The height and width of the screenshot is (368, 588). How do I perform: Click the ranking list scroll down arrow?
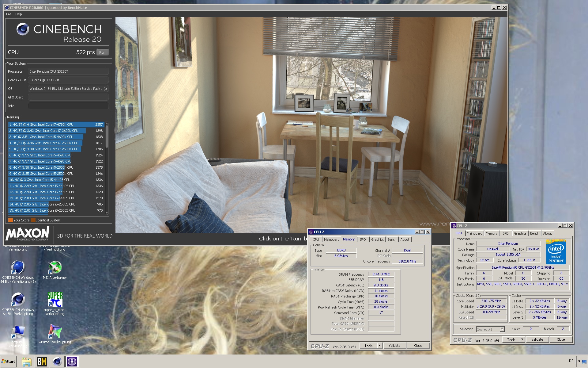click(x=107, y=213)
